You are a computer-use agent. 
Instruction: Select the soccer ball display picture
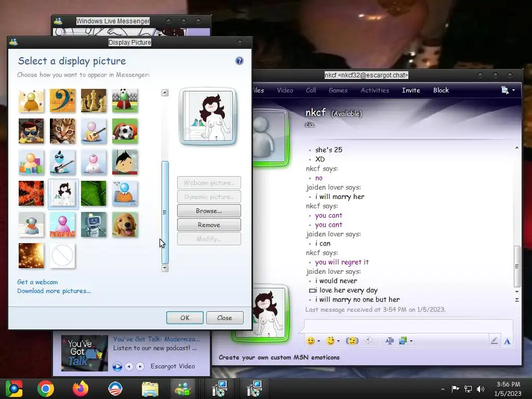point(125,131)
